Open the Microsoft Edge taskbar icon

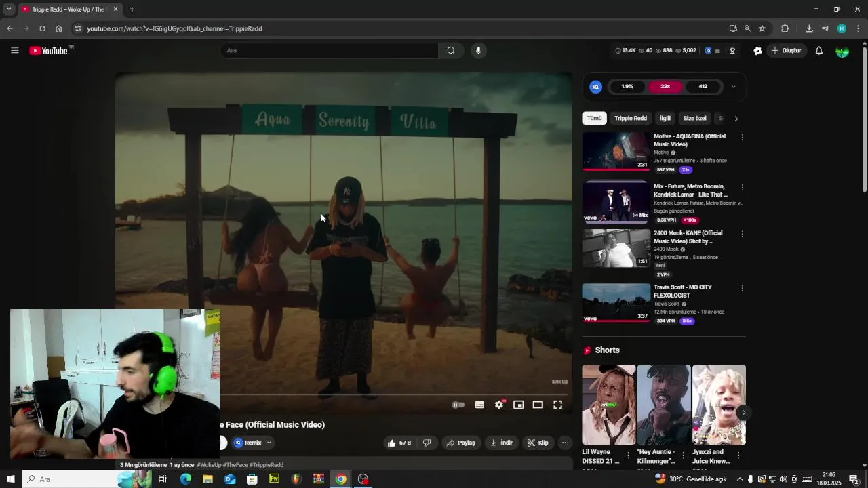[185, 479]
